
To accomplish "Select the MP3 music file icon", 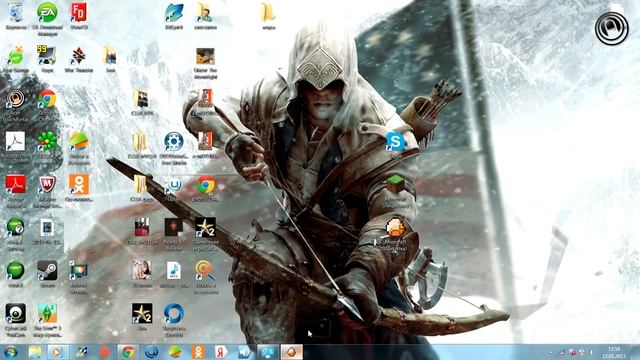I will 174,271.
